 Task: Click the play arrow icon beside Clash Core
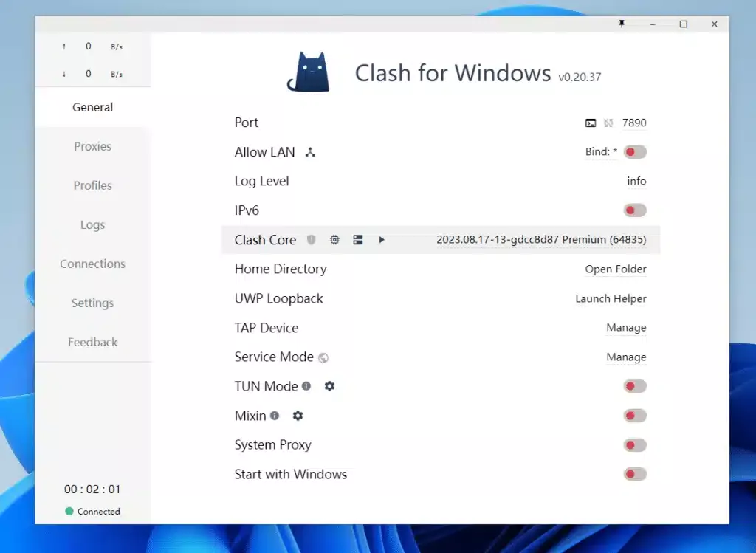(x=382, y=240)
